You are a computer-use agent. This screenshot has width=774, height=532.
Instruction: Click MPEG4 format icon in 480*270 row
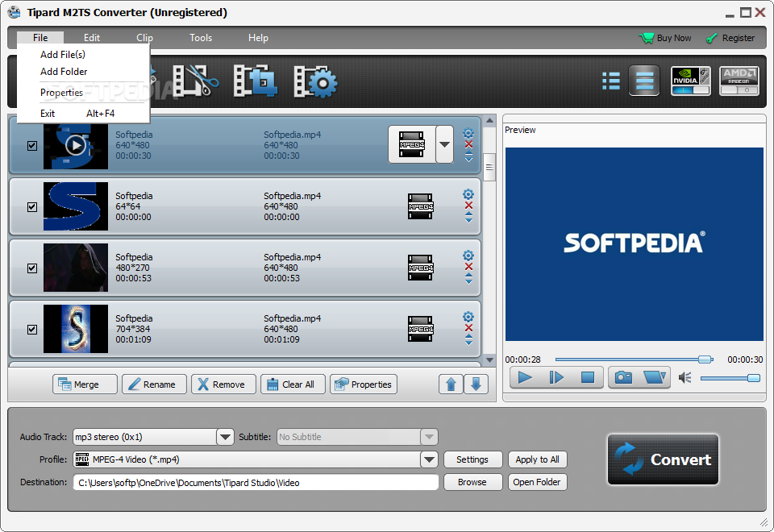pos(421,268)
